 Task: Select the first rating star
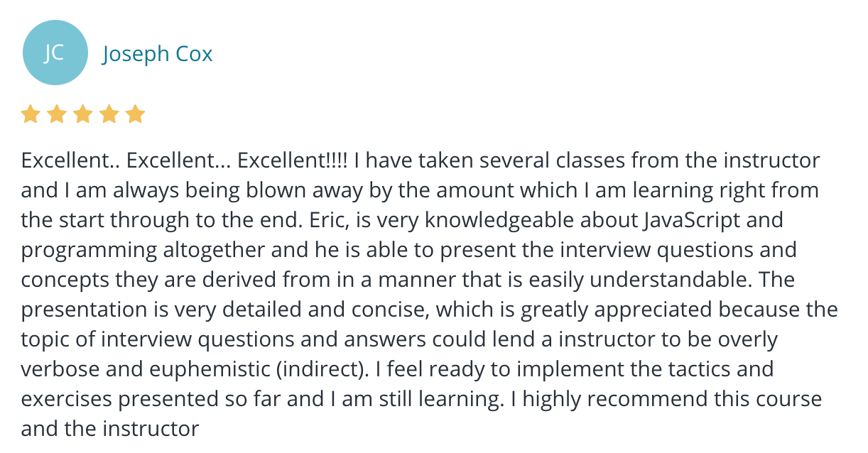(31, 114)
